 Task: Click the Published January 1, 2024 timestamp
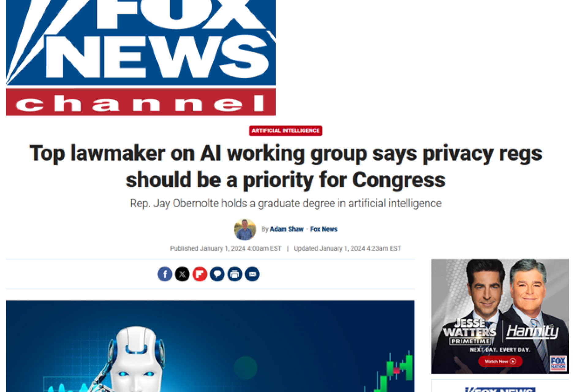click(x=226, y=248)
